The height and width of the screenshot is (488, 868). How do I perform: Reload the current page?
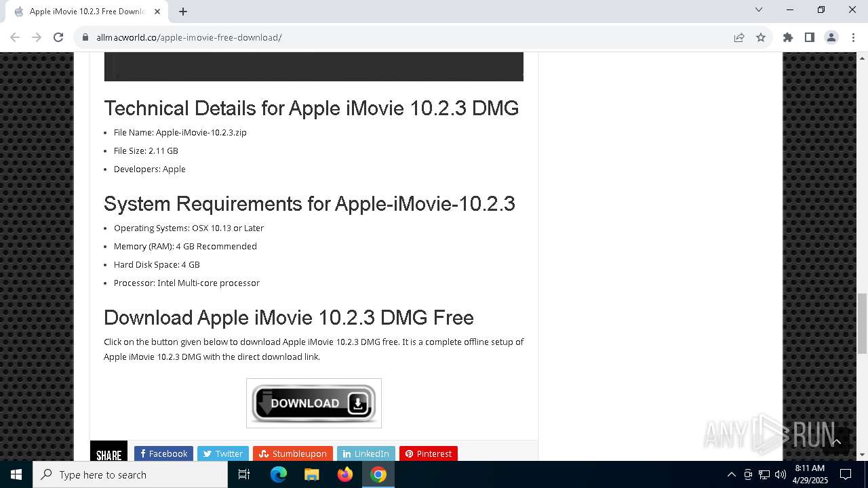[58, 37]
